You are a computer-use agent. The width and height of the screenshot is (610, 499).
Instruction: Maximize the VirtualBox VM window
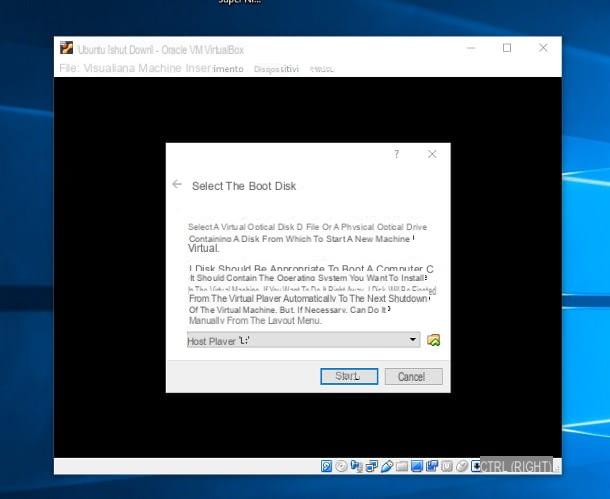point(507,48)
